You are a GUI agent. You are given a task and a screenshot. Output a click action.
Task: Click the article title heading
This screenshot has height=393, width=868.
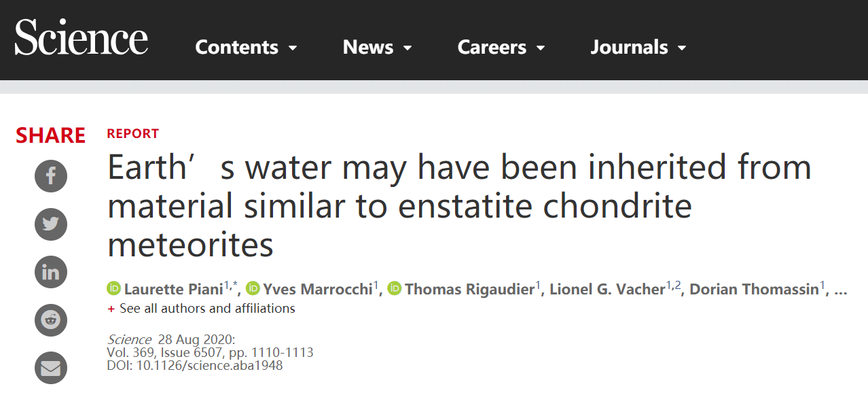pyautogui.click(x=459, y=206)
